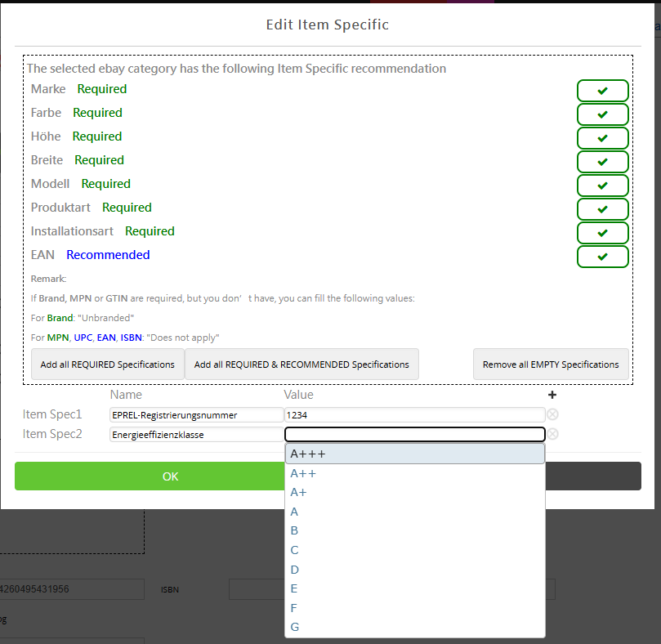The image size is (661, 644).
Task: Click the checkmark button for Marke
Action: click(x=602, y=91)
